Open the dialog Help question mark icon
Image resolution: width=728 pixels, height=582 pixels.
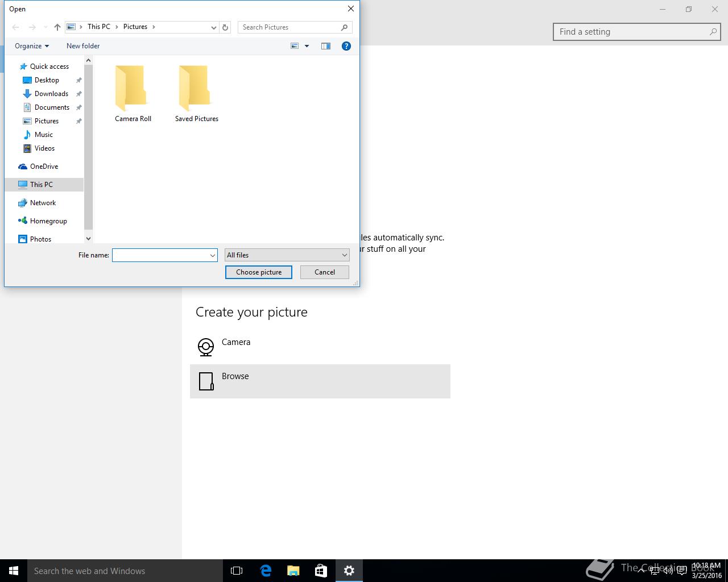(x=346, y=46)
